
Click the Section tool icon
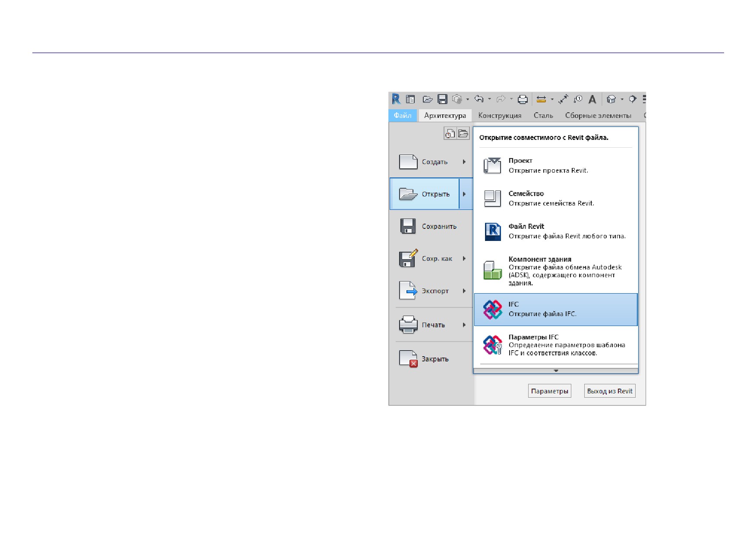tap(633, 99)
